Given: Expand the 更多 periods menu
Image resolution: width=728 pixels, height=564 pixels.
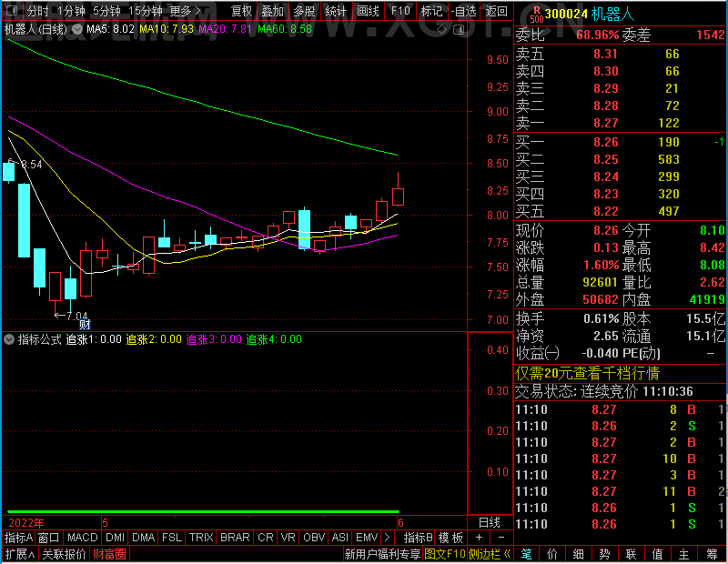Looking at the screenshot, I should (x=186, y=11).
